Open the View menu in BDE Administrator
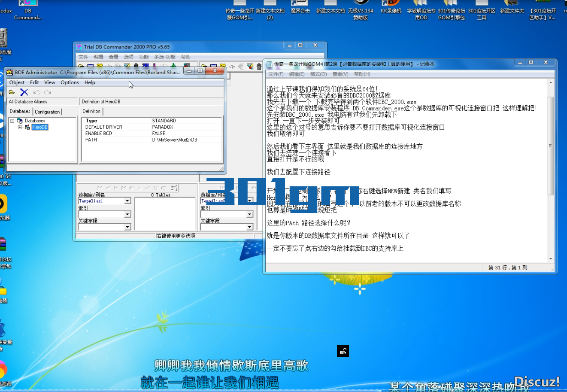The width and height of the screenshot is (567, 392). pyautogui.click(x=50, y=82)
